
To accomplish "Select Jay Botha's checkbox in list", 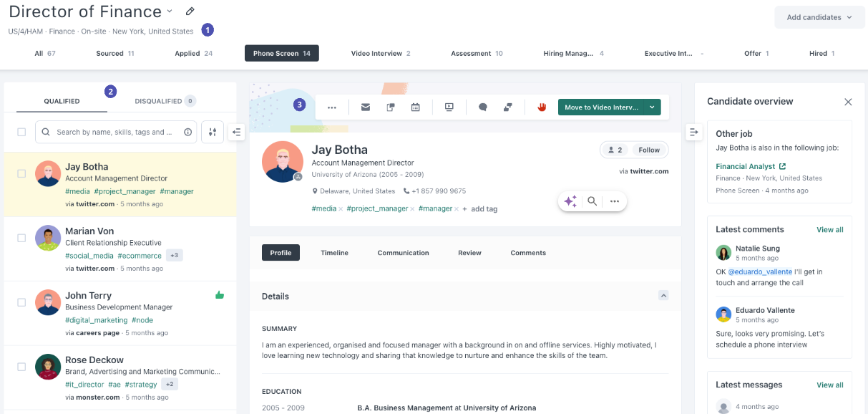I will 21,173.
